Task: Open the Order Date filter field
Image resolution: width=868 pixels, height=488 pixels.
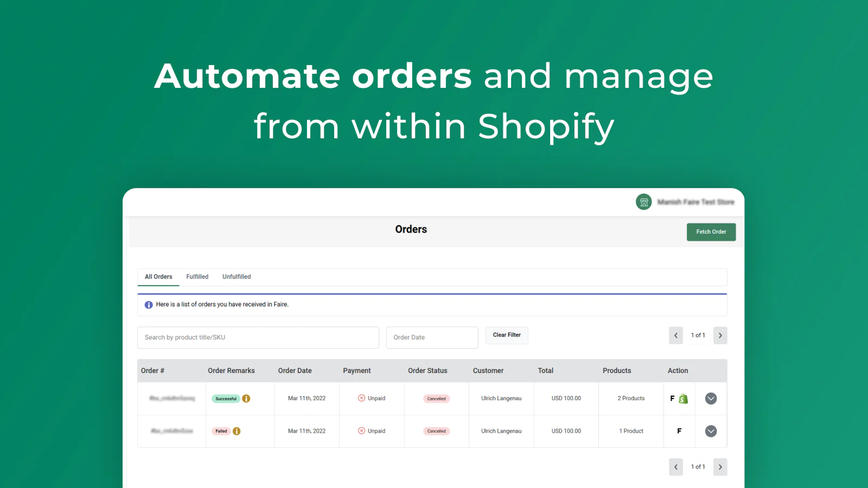Action: [x=432, y=337]
